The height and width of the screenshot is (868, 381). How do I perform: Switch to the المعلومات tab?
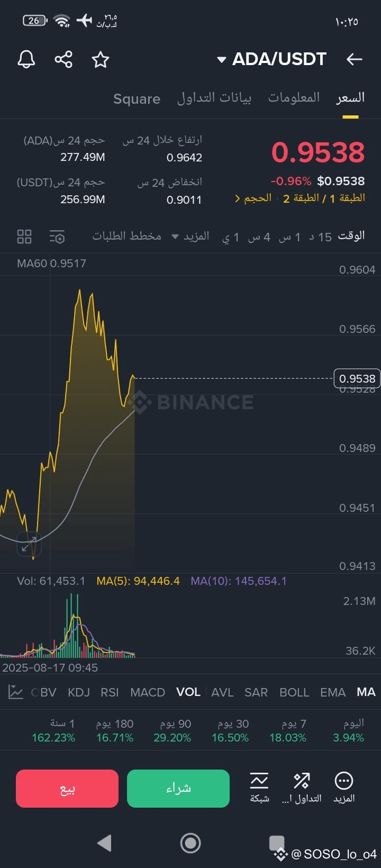coord(294,97)
